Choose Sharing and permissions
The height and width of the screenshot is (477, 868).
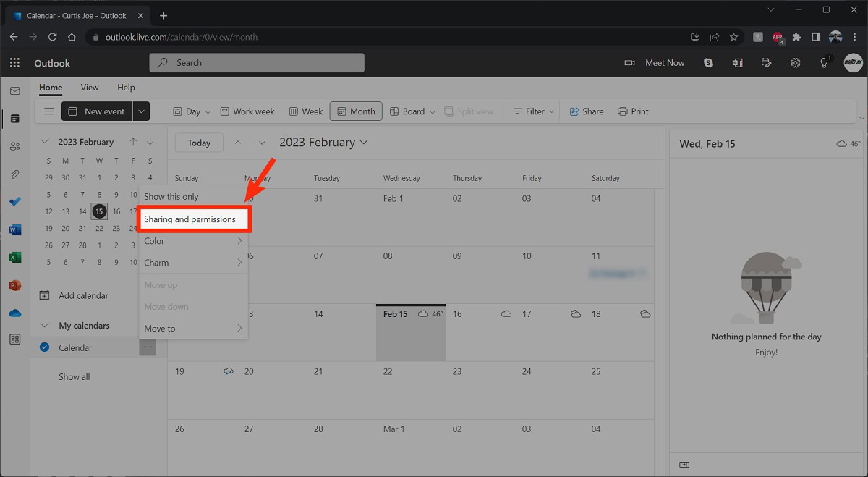click(x=194, y=219)
